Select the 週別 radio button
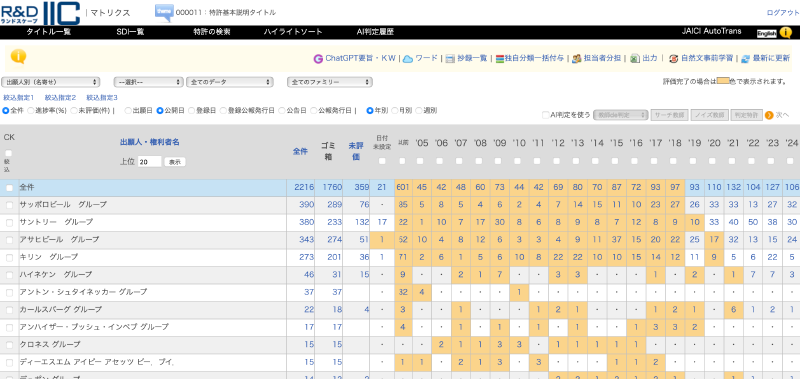800x379 pixels. (419, 110)
